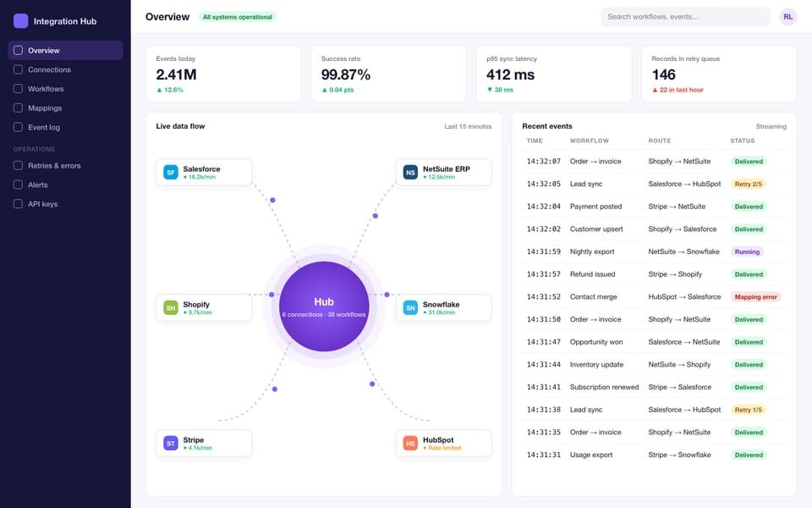Click the Mappings sidebar icon

tap(18, 108)
